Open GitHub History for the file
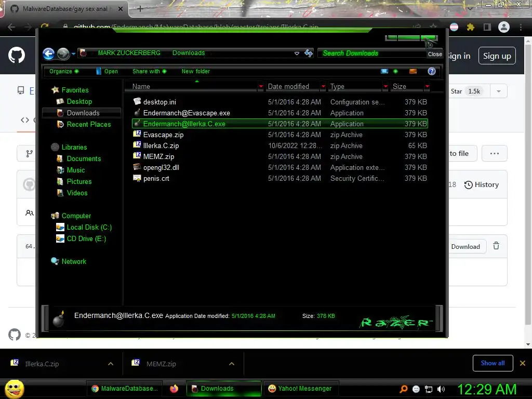 click(x=481, y=185)
